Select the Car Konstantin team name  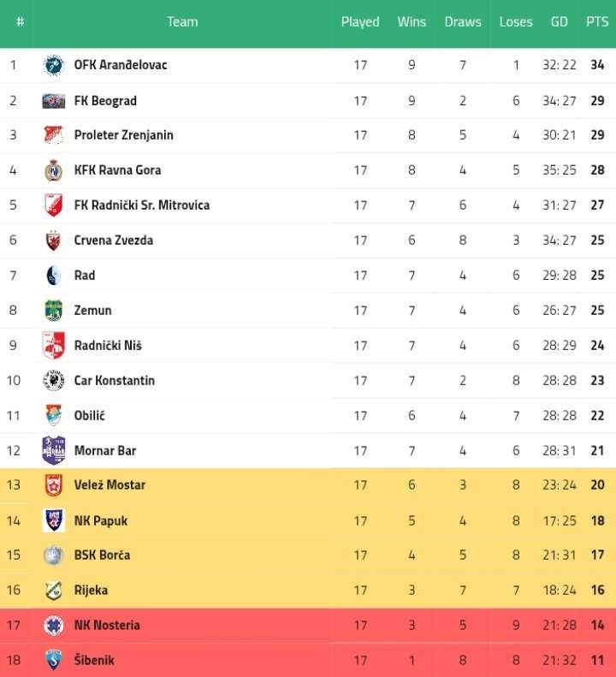coord(115,380)
